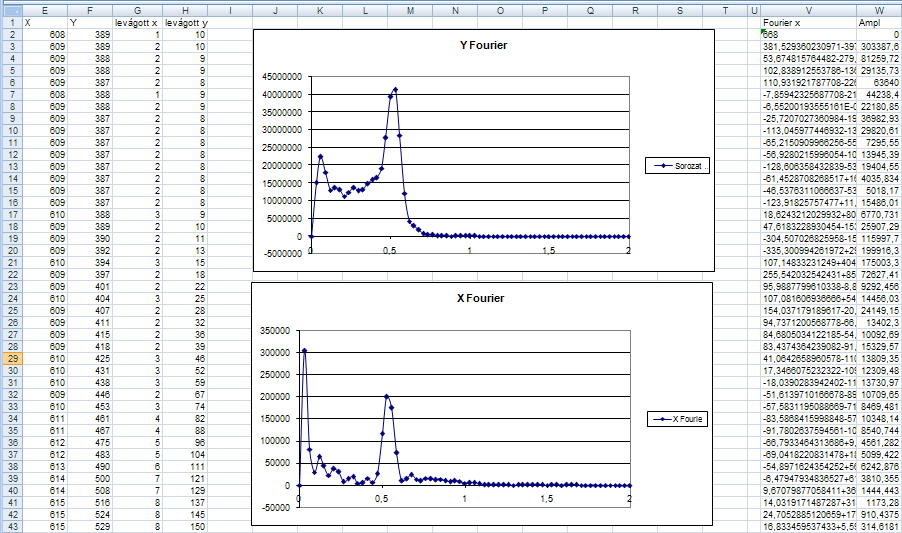The width and height of the screenshot is (902, 533).
Task: Click the 1,5 axis label in Y Fourier chart
Action: pos(549,250)
